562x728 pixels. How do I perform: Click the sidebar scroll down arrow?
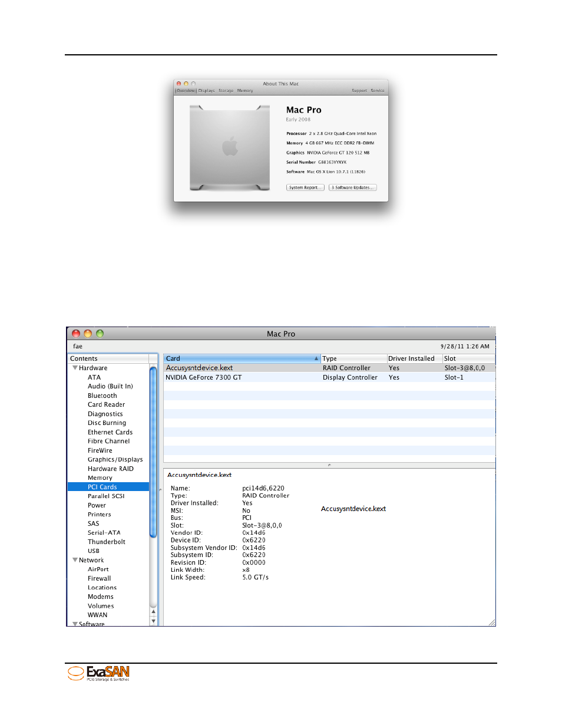(153, 621)
